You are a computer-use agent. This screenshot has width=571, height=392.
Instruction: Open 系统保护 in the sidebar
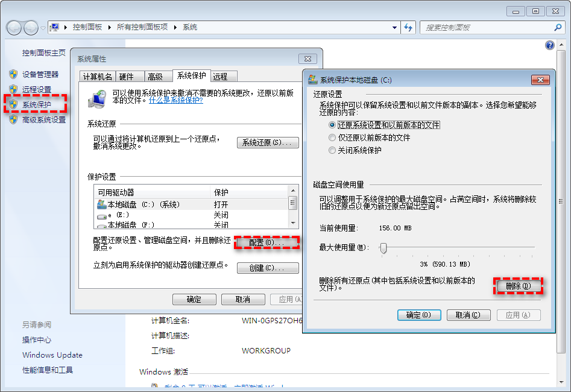(x=36, y=104)
